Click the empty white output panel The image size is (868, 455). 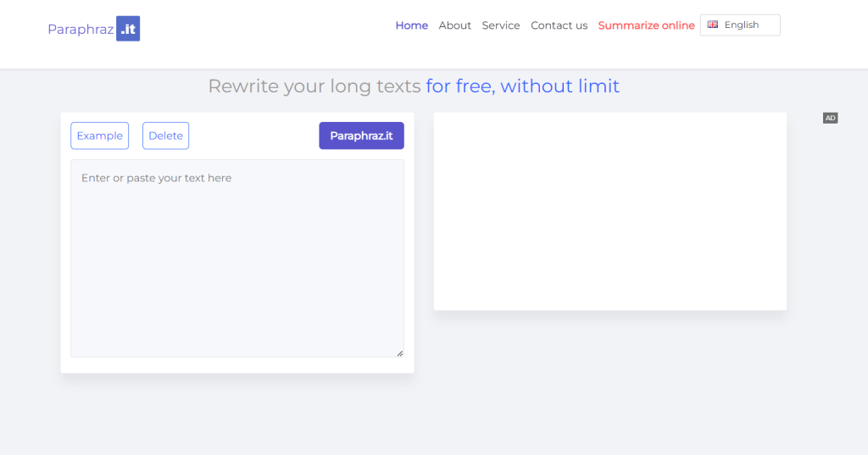(609, 212)
